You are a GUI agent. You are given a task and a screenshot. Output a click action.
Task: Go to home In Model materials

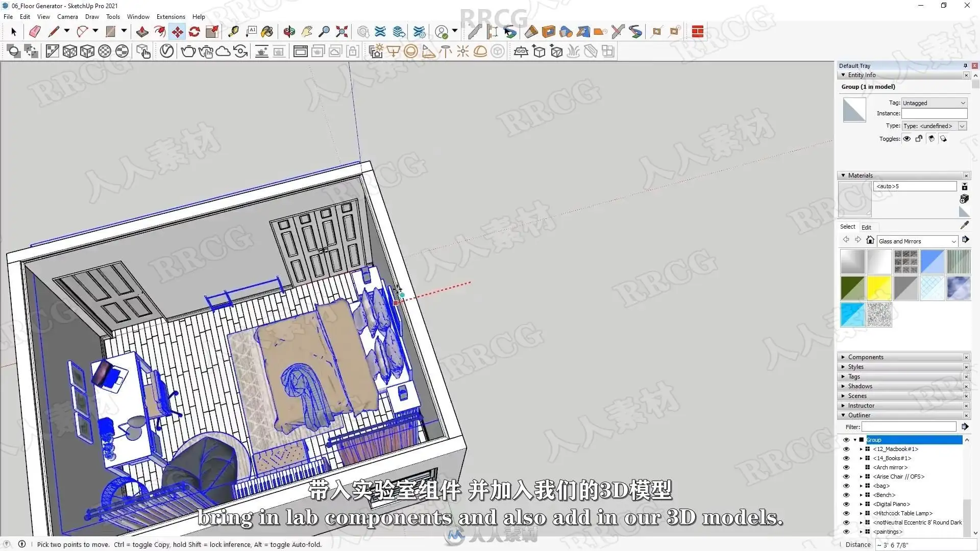(x=870, y=240)
